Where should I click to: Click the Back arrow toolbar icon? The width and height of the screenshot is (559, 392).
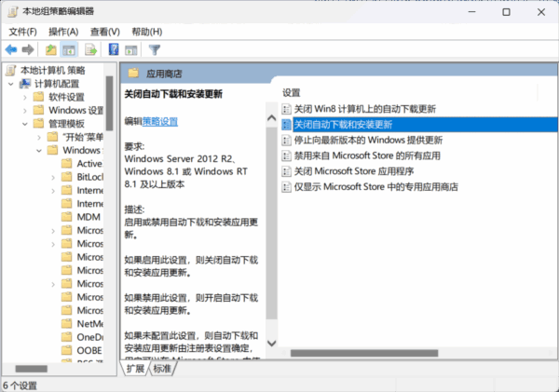coord(12,49)
